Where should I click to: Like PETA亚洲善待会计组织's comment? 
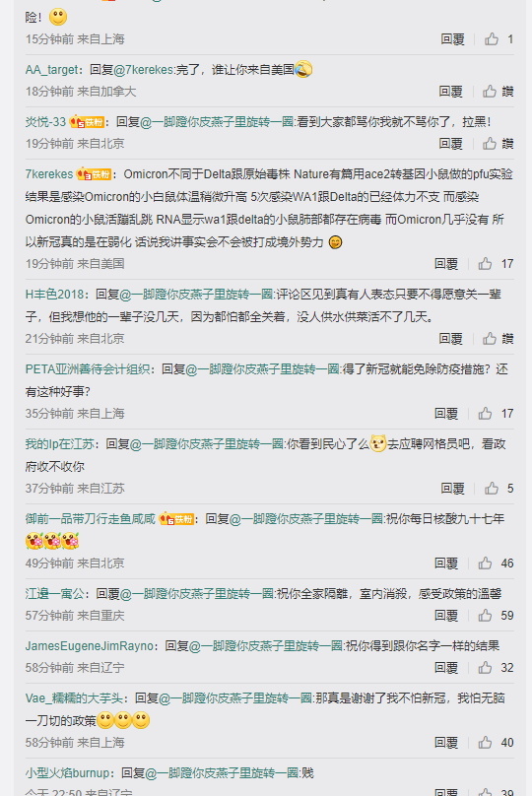click(x=485, y=413)
